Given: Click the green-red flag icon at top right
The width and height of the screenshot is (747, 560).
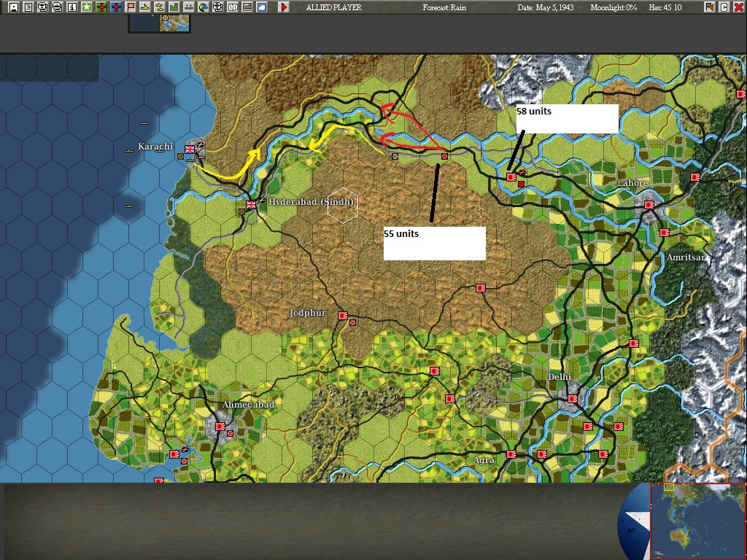Looking at the screenshot, I should 710,7.
